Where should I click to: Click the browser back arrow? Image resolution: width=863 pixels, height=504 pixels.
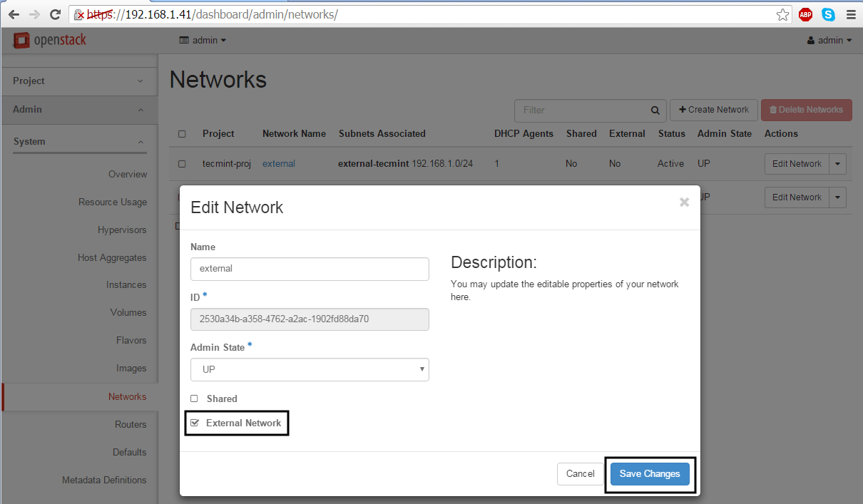pyautogui.click(x=14, y=14)
